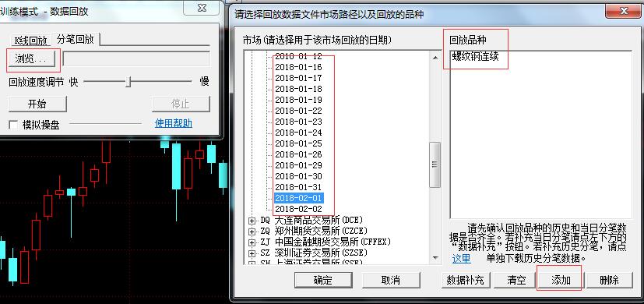Select date 2018-01-30 in tree
Image resolution: width=644 pixels, height=304 pixels.
tap(298, 176)
